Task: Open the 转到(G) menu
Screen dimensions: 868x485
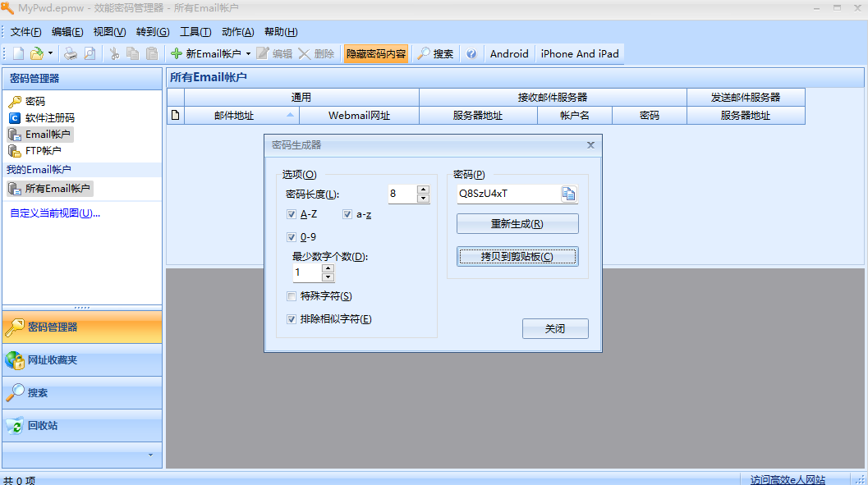Action: (153, 31)
